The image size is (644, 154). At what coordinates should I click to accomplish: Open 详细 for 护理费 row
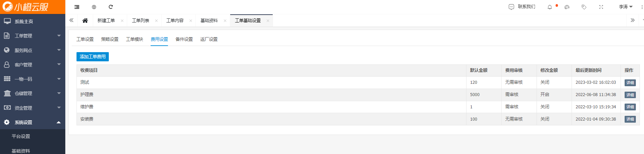pos(630,95)
